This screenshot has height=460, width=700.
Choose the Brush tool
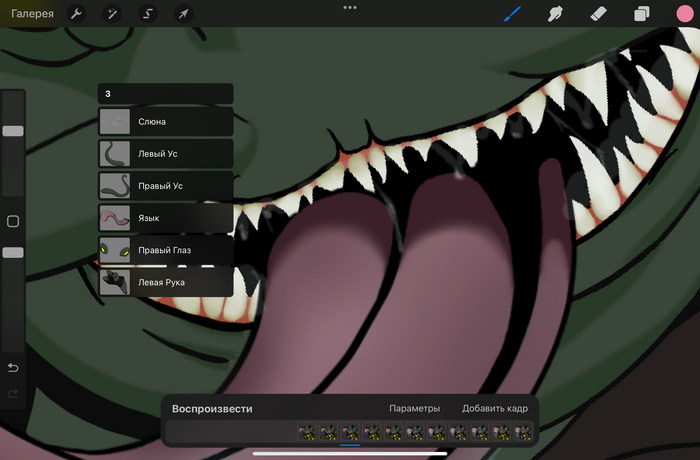click(513, 14)
